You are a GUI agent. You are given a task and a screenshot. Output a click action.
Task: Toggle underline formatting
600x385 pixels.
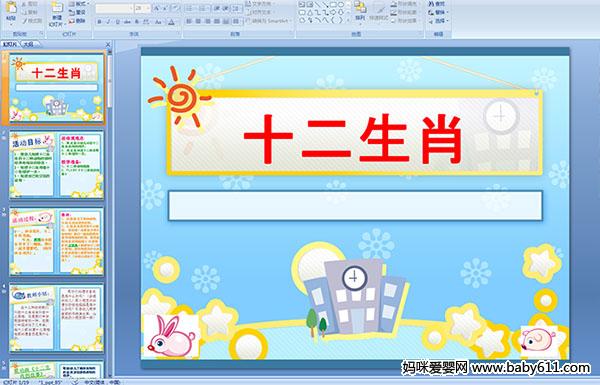tap(117, 22)
